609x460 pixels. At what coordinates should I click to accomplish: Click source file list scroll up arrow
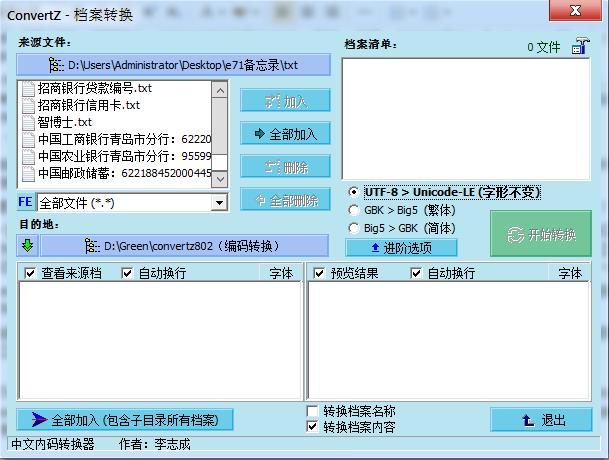tap(220, 91)
